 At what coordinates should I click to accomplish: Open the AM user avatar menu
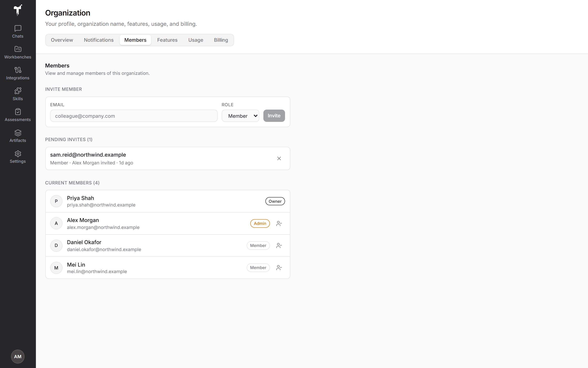[18, 357]
